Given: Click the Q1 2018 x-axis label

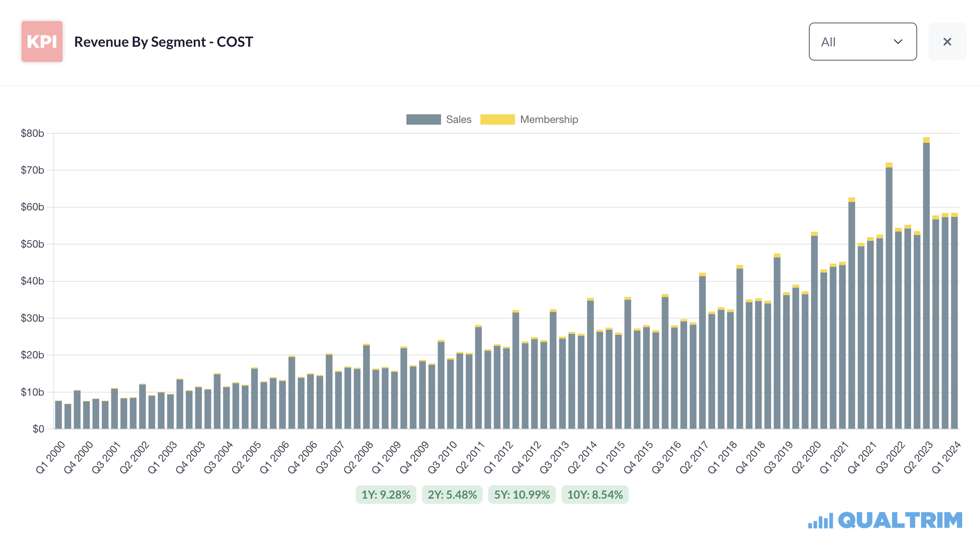Looking at the screenshot, I should click(x=722, y=457).
